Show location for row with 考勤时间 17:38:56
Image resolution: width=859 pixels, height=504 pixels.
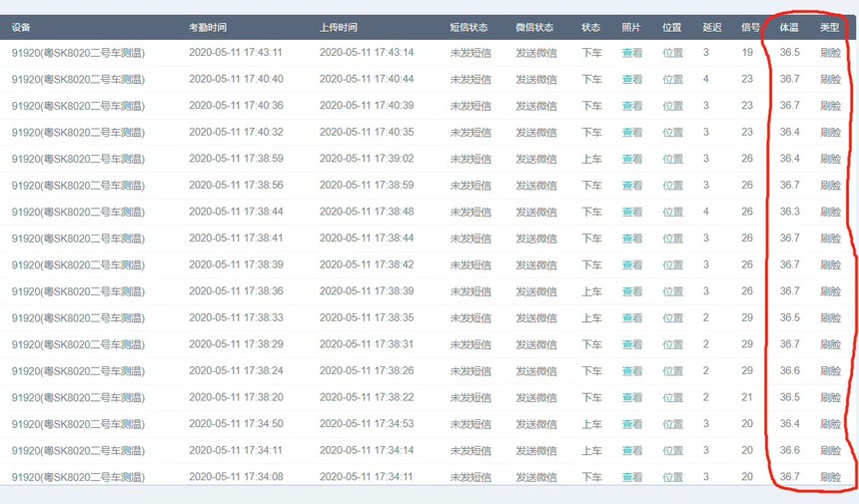click(672, 186)
